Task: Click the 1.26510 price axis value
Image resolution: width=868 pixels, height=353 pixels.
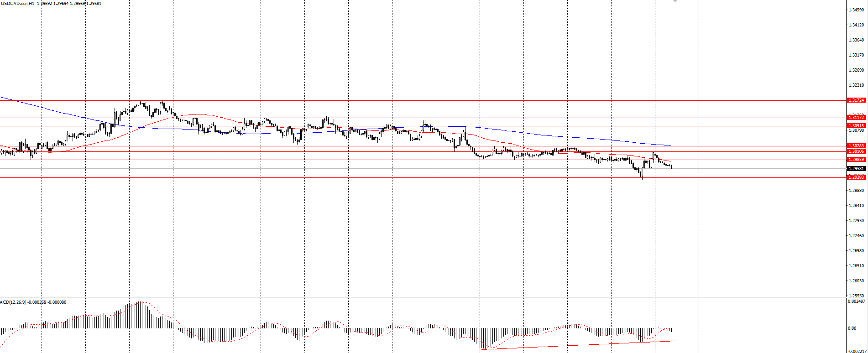Action: [x=856, y=266]
